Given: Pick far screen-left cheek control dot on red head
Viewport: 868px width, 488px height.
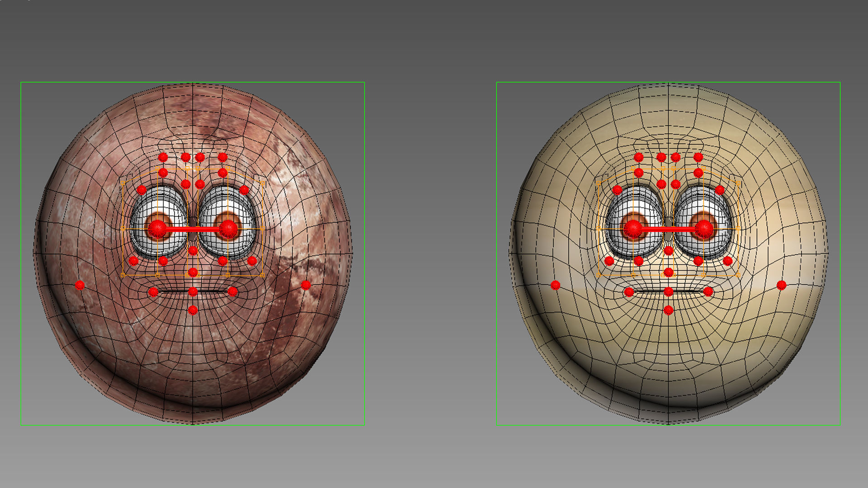Looking at the screenshot, I should [x=80, y=285].
